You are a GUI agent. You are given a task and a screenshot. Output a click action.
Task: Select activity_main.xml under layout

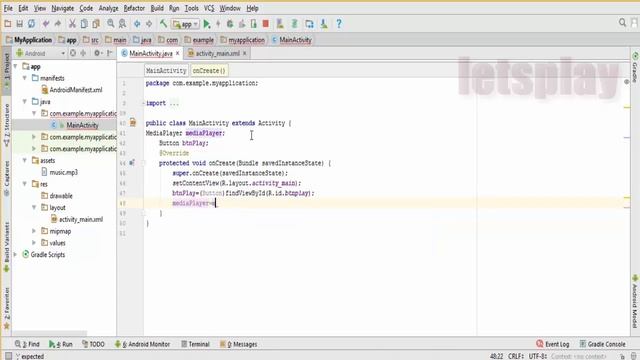(81, 219)
